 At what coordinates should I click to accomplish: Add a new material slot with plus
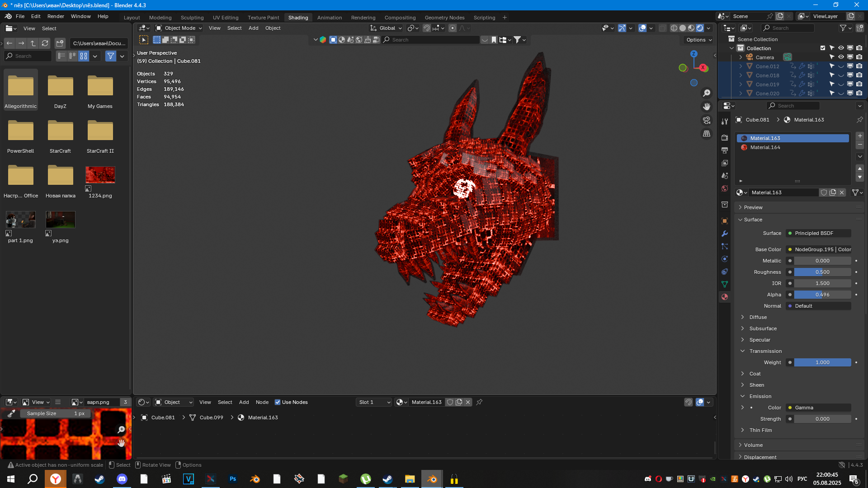tap(860, 136)
